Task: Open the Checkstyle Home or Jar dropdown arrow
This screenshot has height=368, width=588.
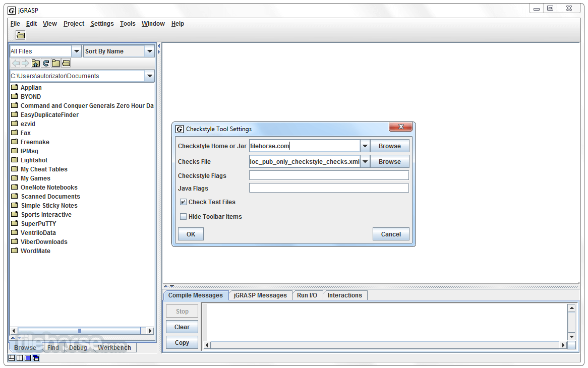Action: [365, 146]
